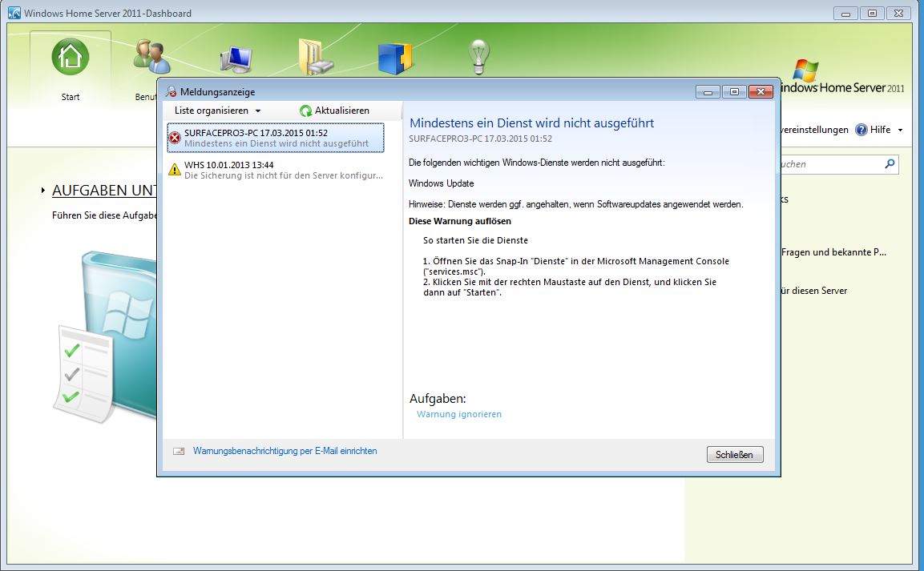The width and height of the screenshot is (924, 571).
Task: Click the 'Mindestens ein Dienst wird nicht ausgeführt' heading
Action: pyautogui.click(x=531, y=123)
